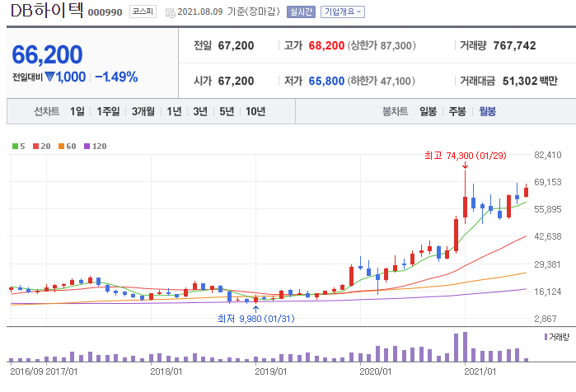Select the 1년 line chart period

pyautogui.click(x=174, y=111)
